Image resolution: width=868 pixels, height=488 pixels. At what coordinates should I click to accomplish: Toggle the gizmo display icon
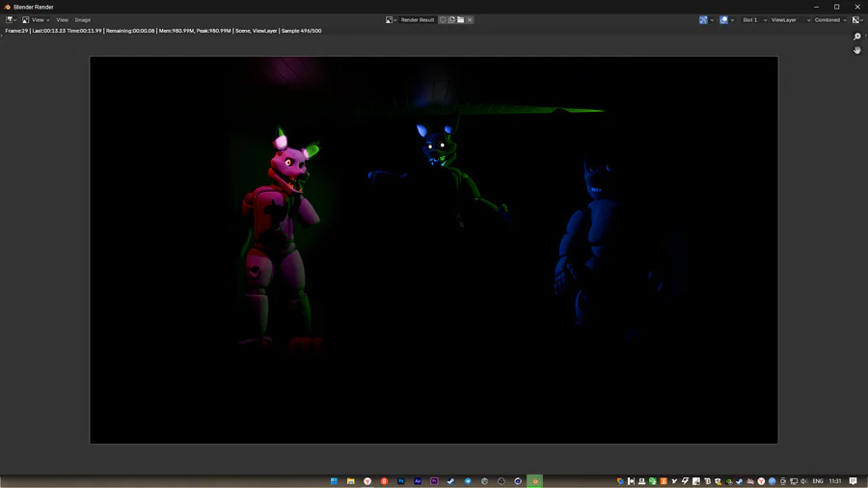[703, 20]
